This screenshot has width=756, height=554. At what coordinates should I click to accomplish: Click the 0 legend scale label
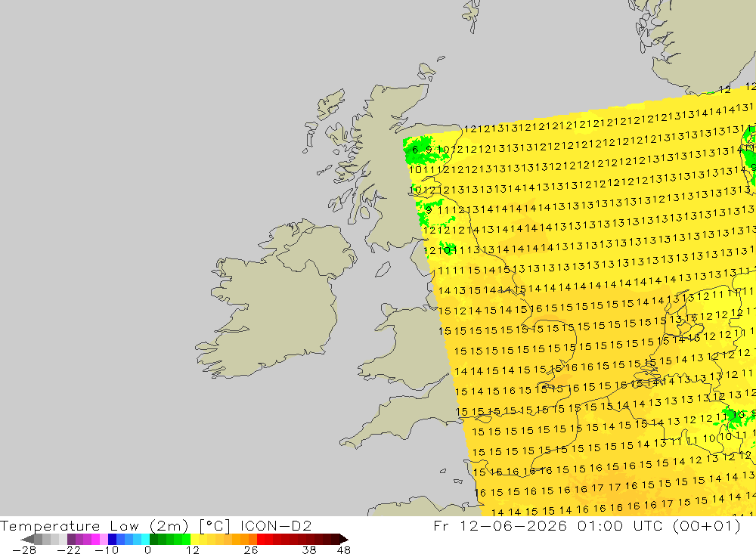147,550
